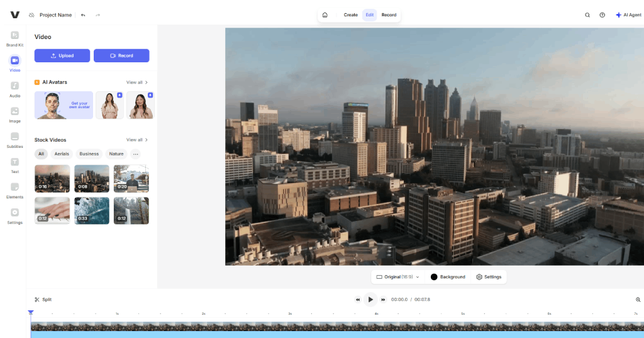644x338 pixels.
Task: Choose the third AI avatar thumbnail
Action: tap(140, 105)
